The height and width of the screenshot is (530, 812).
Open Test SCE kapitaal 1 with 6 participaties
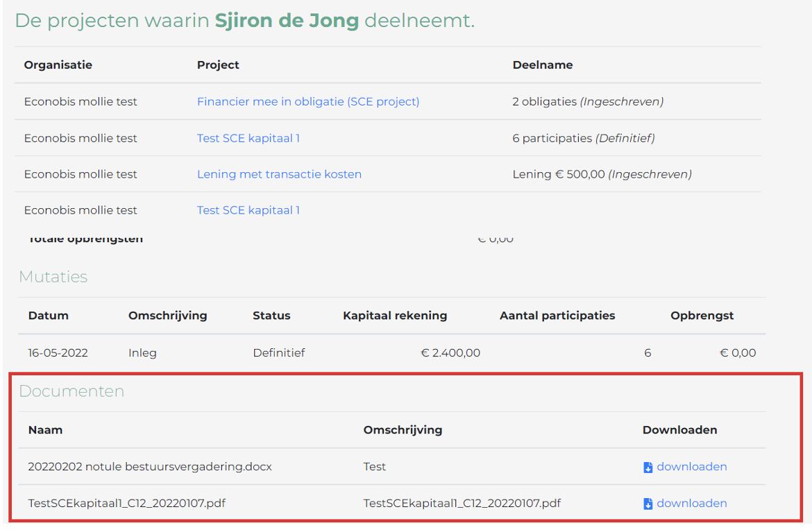click(248, 138)
